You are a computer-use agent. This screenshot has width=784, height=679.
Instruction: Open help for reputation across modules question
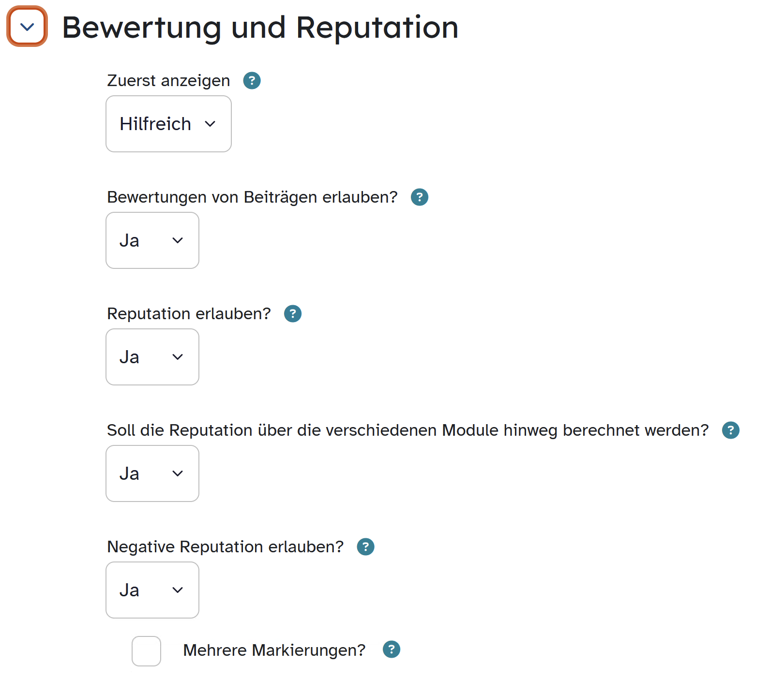[730, 430]
